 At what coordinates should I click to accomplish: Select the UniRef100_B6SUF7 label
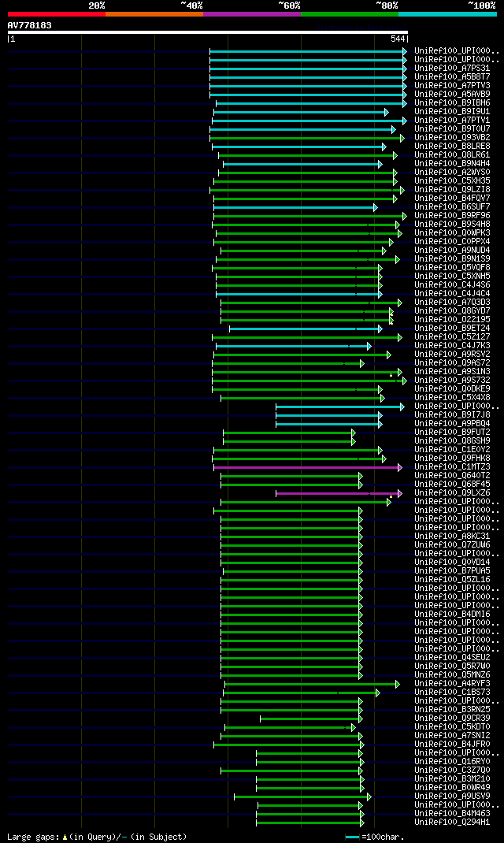(x=452, y=207)
